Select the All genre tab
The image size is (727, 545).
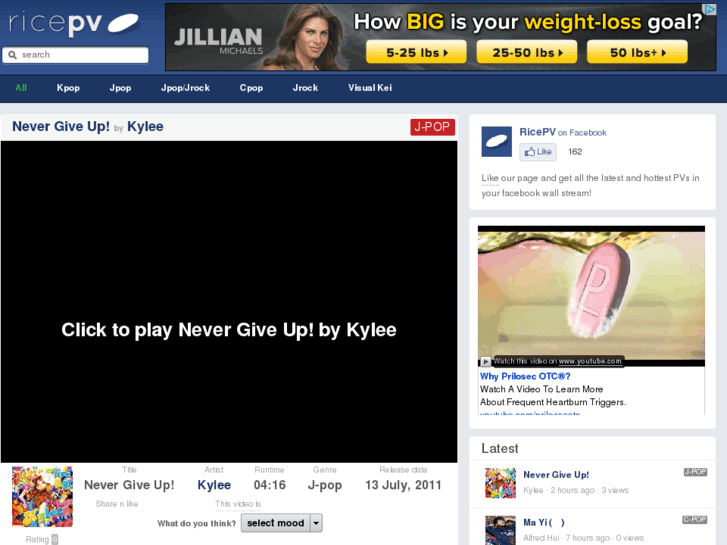click(21, 88)
